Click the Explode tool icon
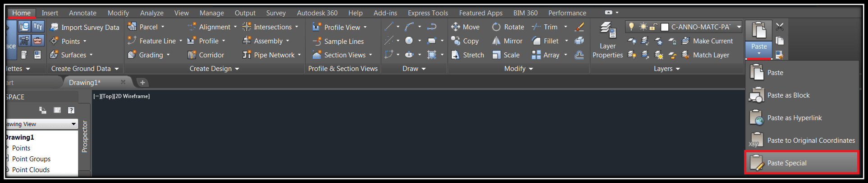Screen dimensions: 868x183 [580, 41]
